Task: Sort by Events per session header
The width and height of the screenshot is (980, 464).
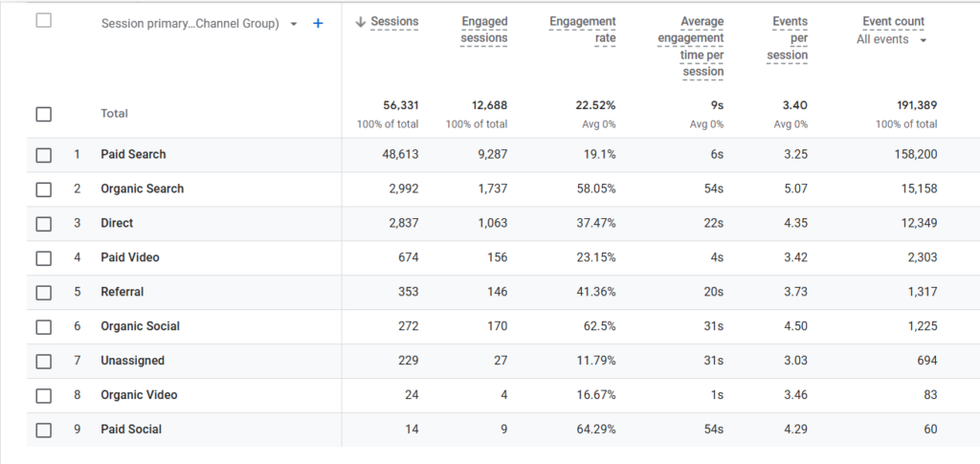Action: pos(788,38)
